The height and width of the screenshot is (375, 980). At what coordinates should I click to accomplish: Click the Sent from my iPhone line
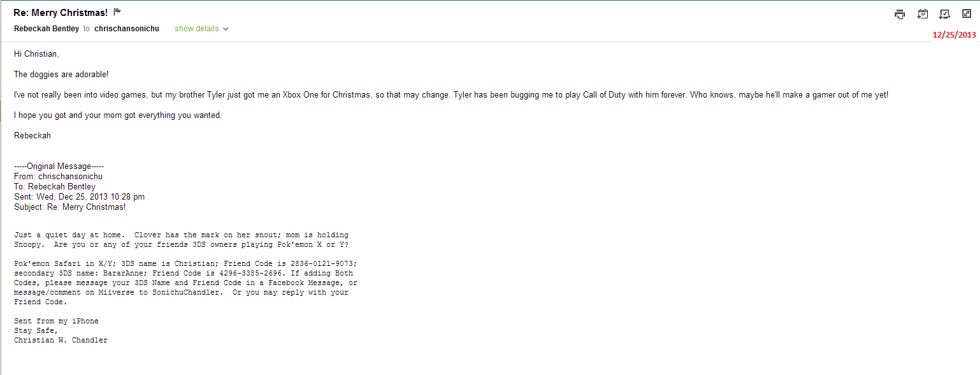[x=56, y=321]
